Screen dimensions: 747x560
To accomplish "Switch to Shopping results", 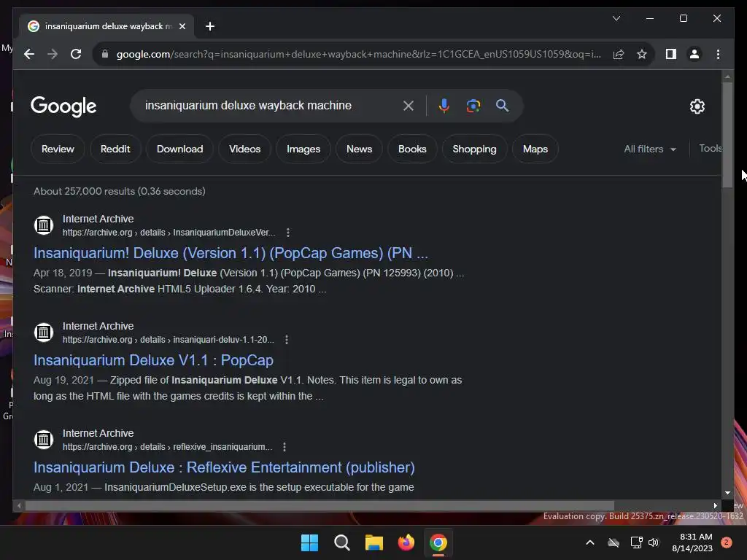I will (x=474, y=149).
